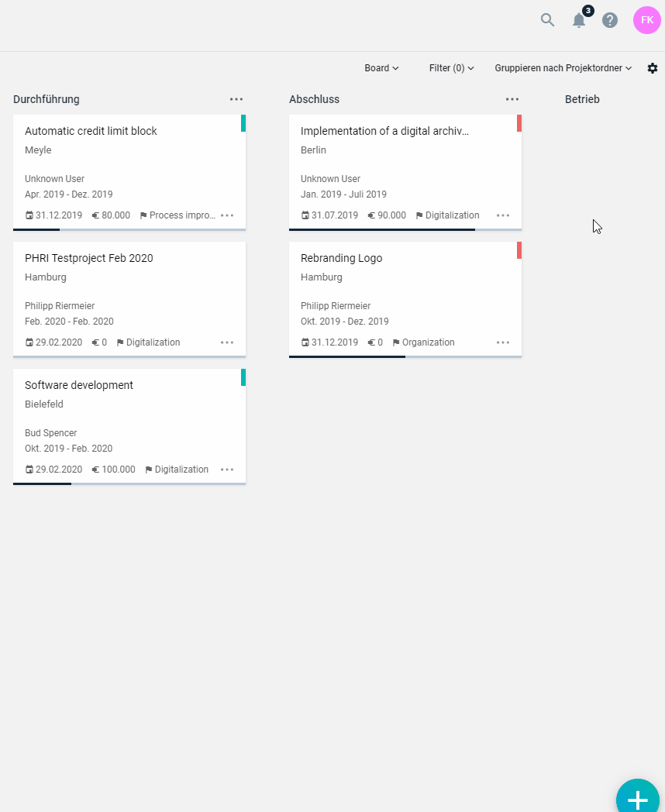The image size is (665, 812).
Task: Click the red status marker on Implementation card
Action: (519, 123)
